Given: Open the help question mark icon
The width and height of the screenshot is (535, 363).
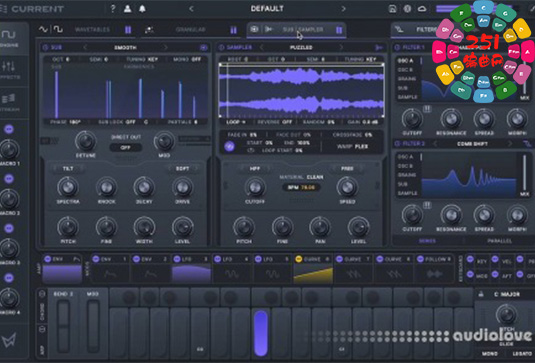Looking at the screenshot, I should 113,9.
